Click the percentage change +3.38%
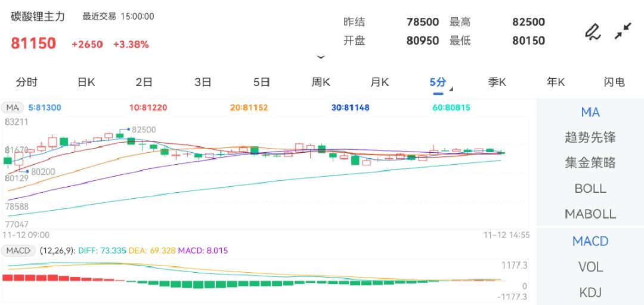 point(131,44)
